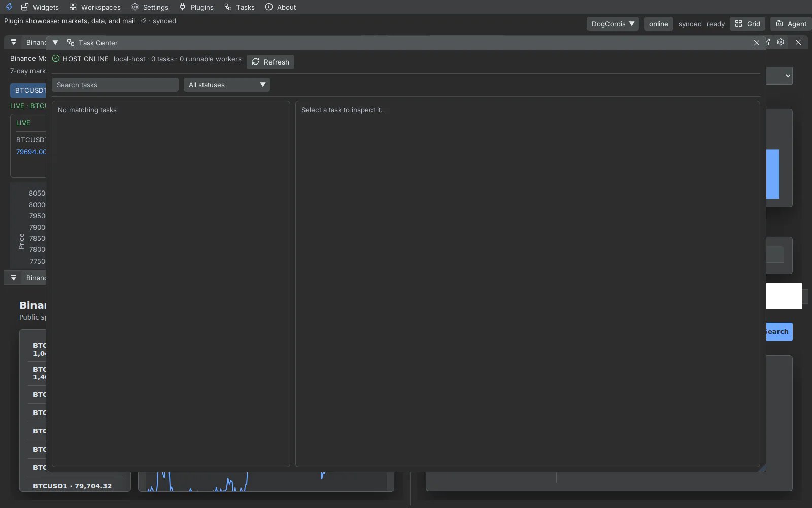
Task: Open the Widgets menu
Action: point(40,7)
